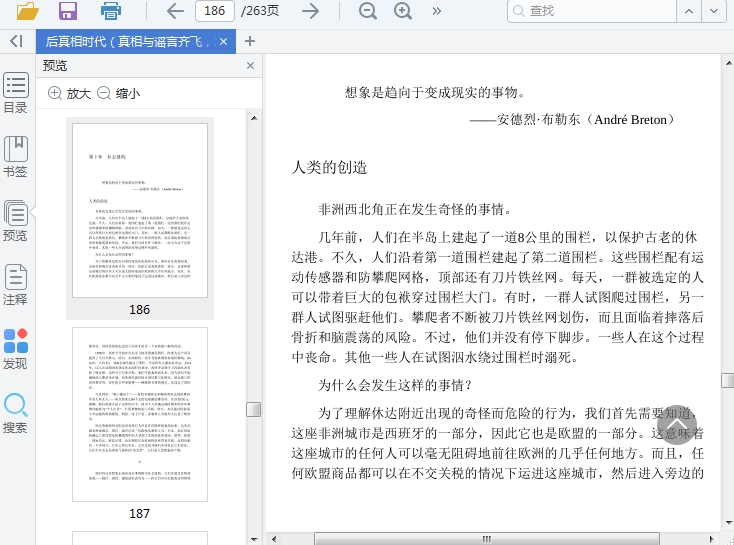Select the page 187 thumbnail

coord(139,414)
